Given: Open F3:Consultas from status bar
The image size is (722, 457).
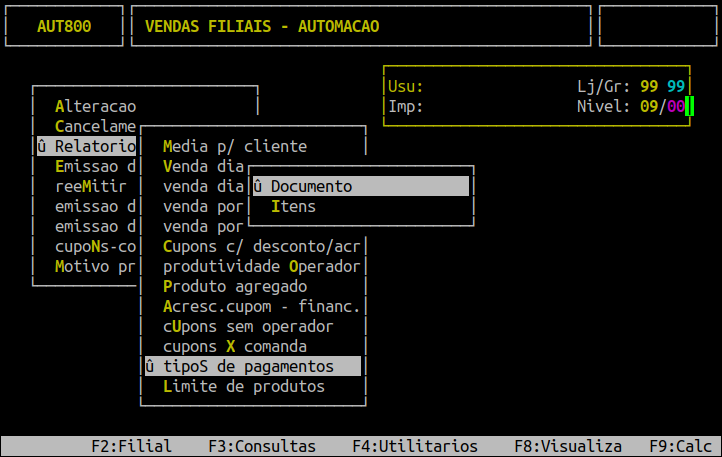Looking at the screenshot, I should (262, 447).
